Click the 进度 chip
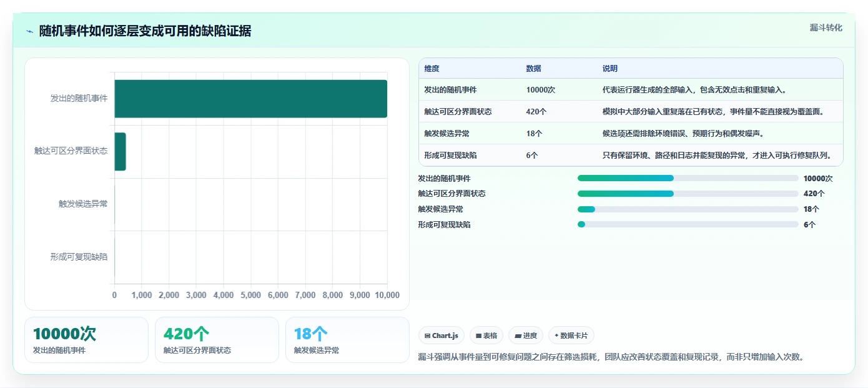 pyautogui.click(x=526, y=336)
